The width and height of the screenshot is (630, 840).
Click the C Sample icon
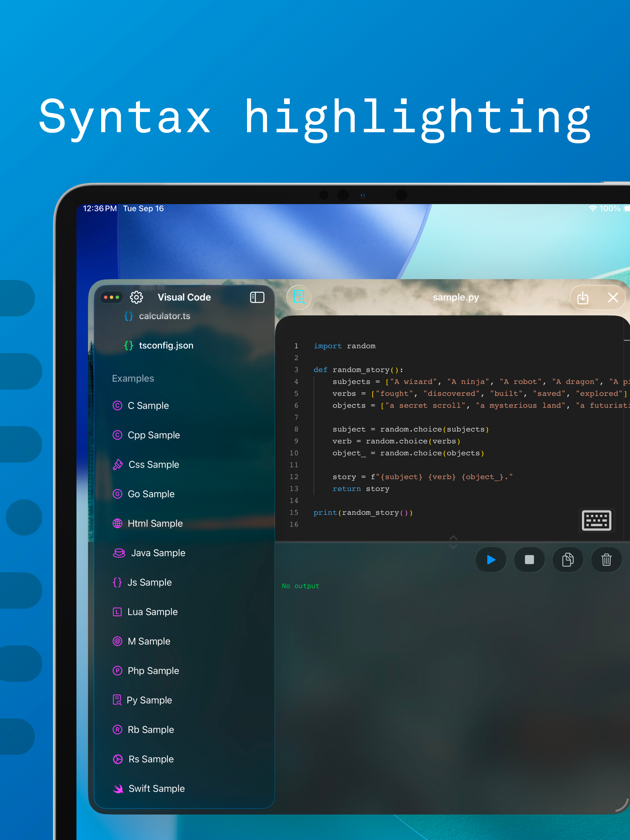point(118,406)
